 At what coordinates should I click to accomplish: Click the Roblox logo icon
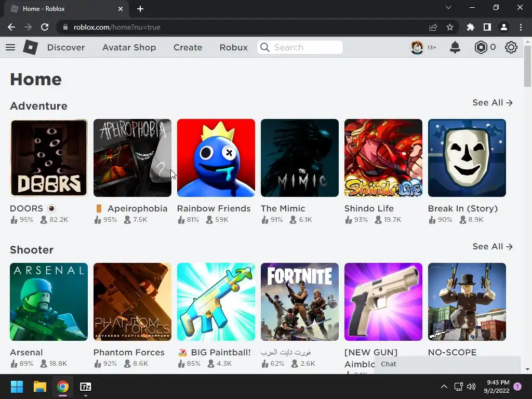tap(30, 47)
